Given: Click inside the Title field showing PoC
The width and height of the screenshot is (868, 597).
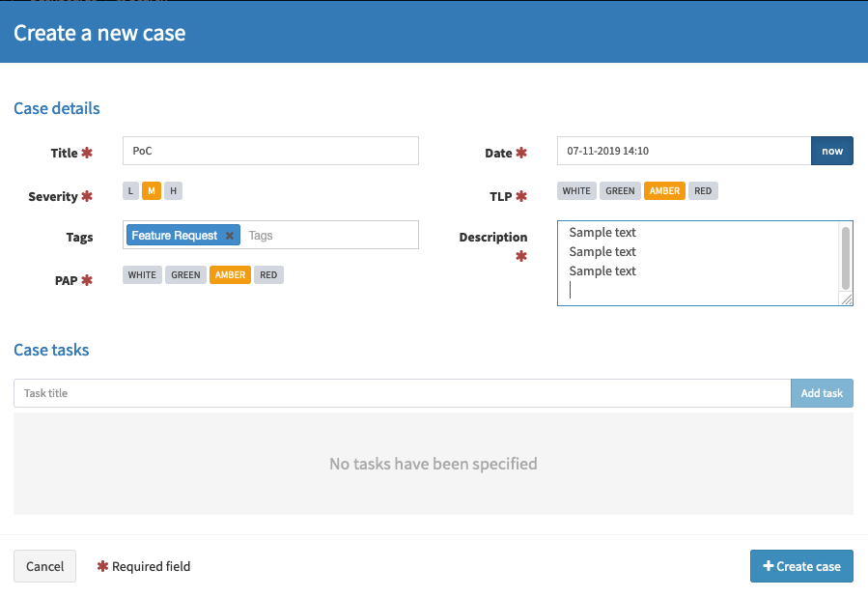Looking at the screenshot, I should pos(270,151).
